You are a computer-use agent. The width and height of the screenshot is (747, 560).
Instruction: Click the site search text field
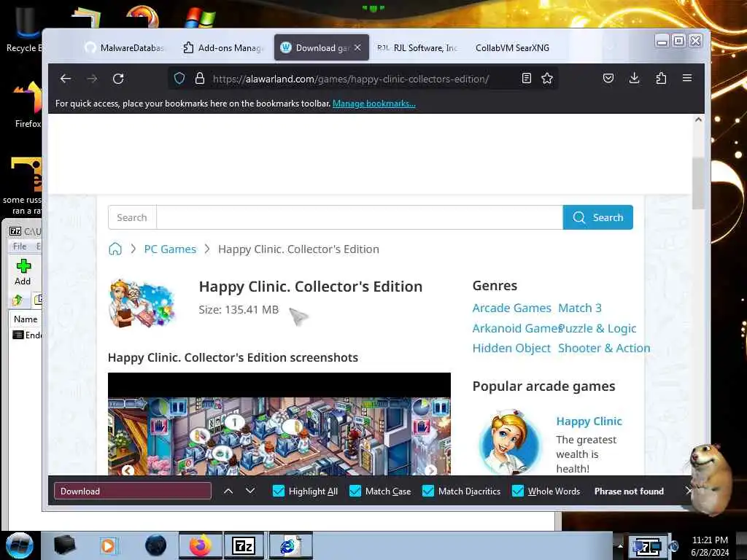coord(360,217)
